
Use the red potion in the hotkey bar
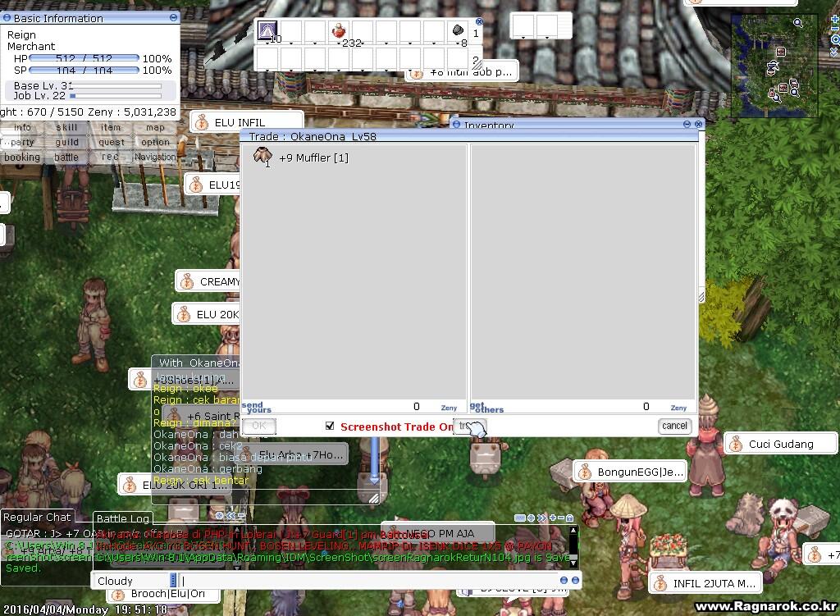point(339,31)
